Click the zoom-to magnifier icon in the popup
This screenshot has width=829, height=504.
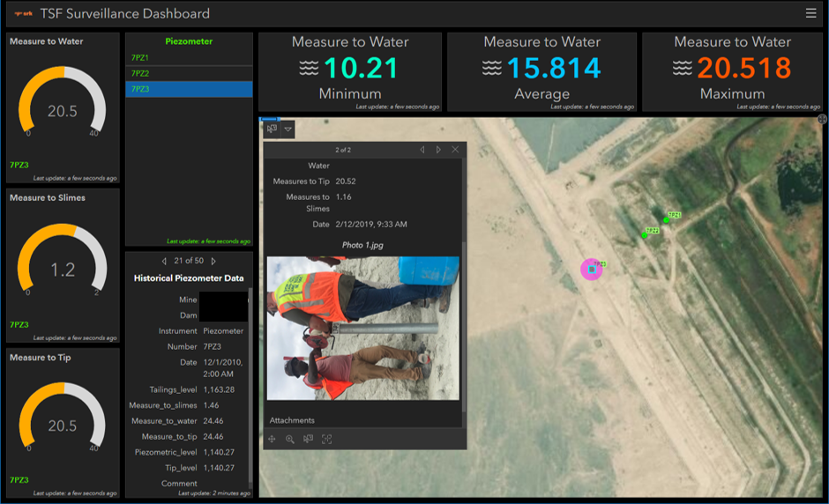click(x=289, y=439)
